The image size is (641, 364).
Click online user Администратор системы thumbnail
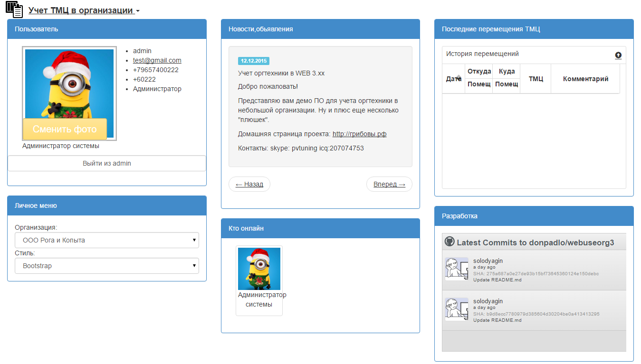click(x=259, y=269)
